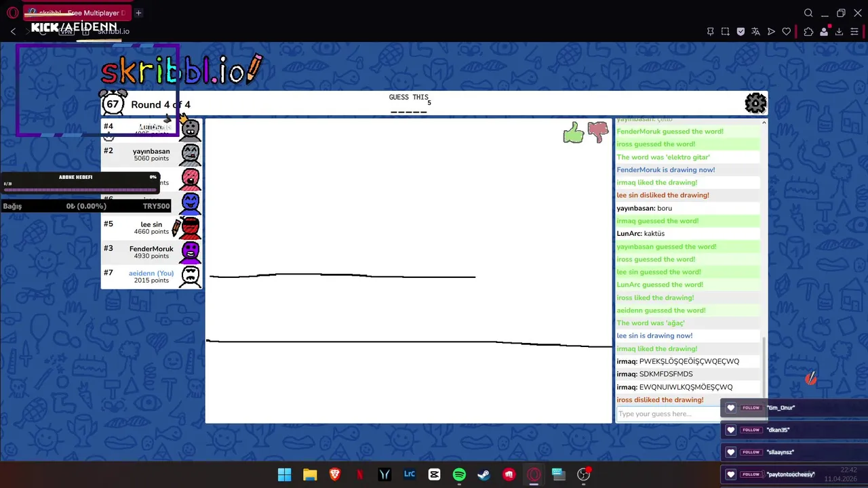The width and height of the screenshot is (868, 488).
Task: Click sllaaynsz follow notification
Action: coord(794,452)
